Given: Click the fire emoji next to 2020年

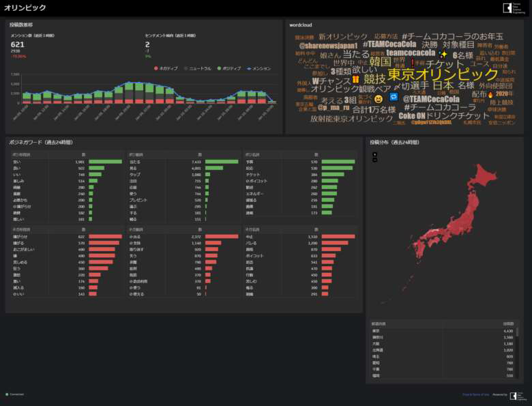Looking at the screenshot, I should click(490, 94).
